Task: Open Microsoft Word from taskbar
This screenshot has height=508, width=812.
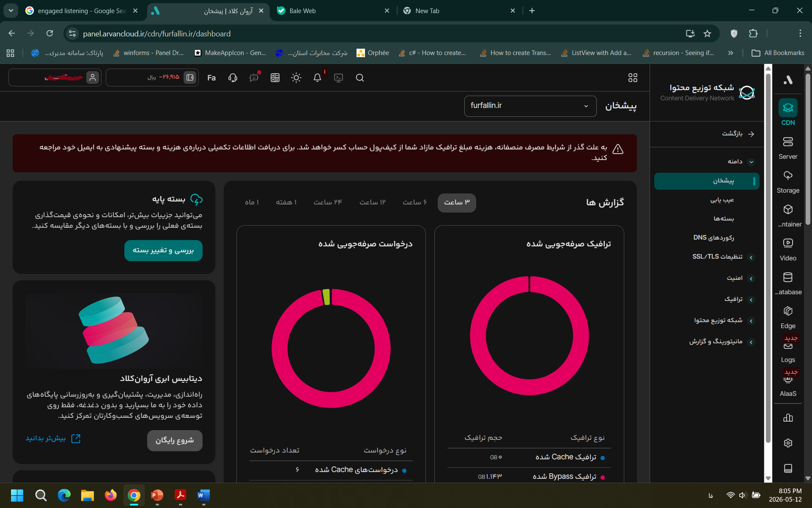Action: coord(203,495)
